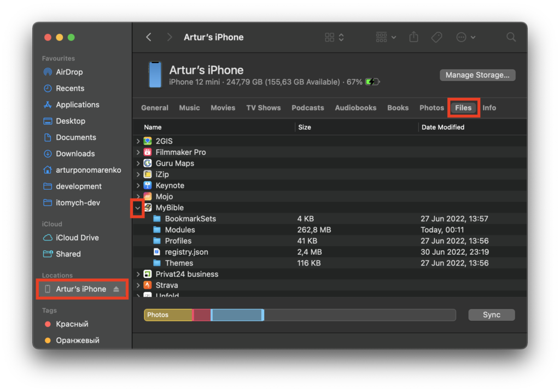Image resolution: width=560 pixels, height=392 pixels.
Task: Sort by the Date Modified column
Action: 443,127
